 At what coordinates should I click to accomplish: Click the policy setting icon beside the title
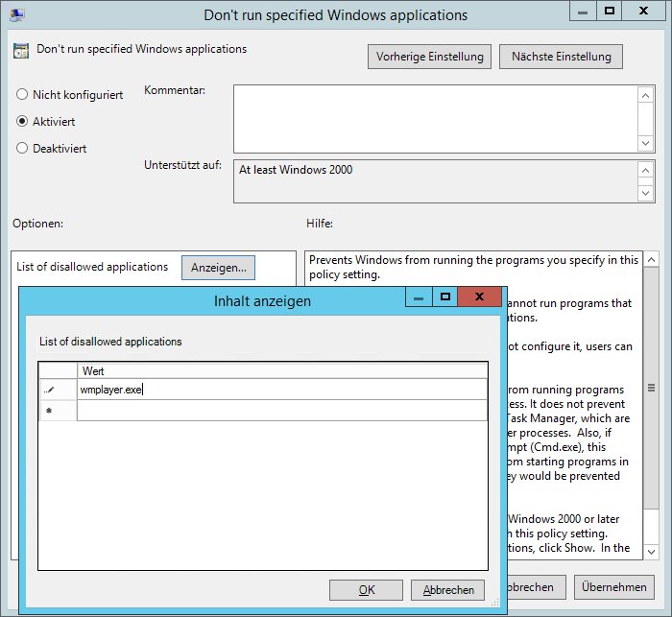pos(21,50)
